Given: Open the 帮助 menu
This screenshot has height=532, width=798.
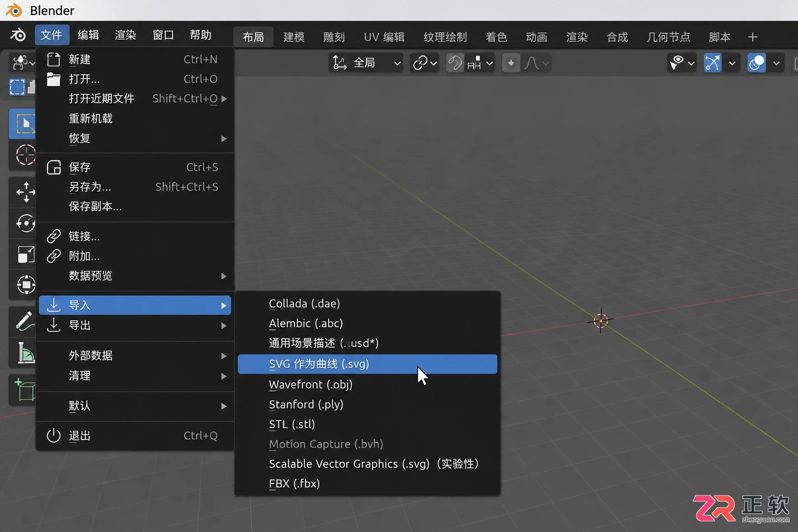Looking at the screenshot, I should [x=201, y=35].
